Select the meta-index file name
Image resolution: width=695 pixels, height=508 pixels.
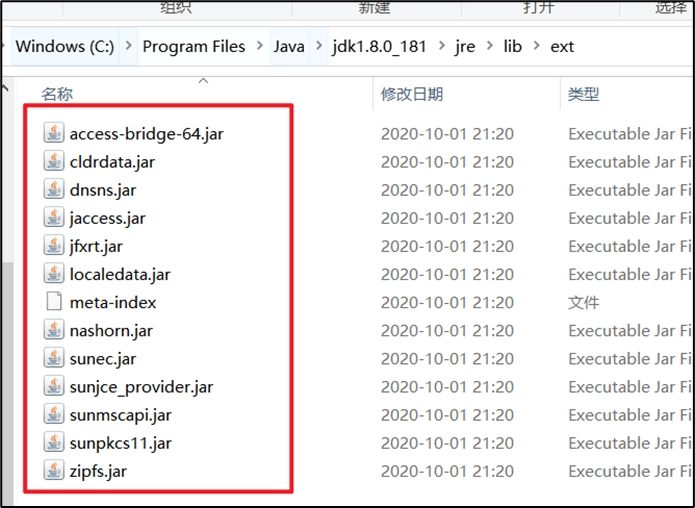coord(113,302)
